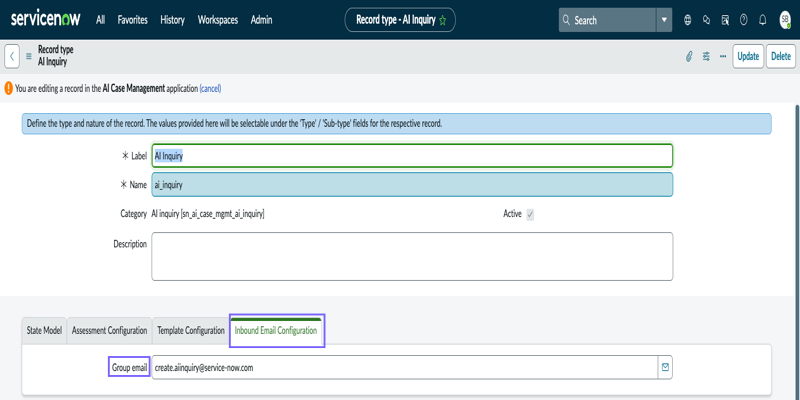The width and height of the screenshot is (800, 400).
Task: Switch to the Assessment Configuration tab
Action: point(110,331)
